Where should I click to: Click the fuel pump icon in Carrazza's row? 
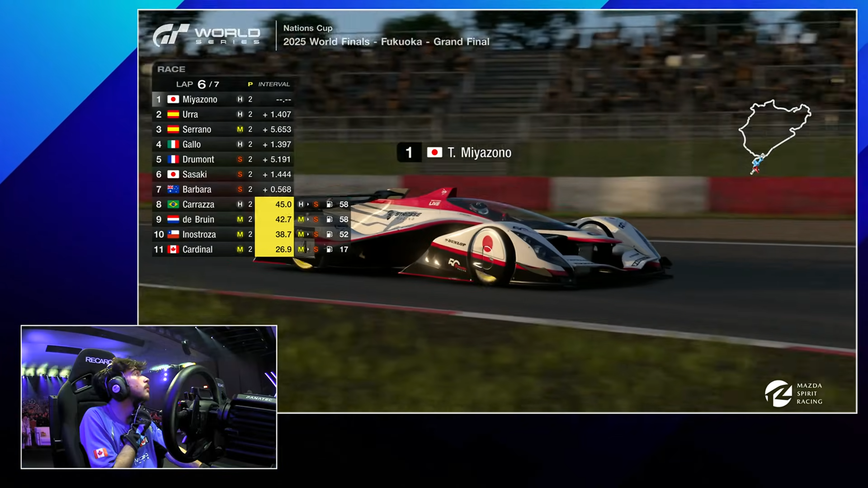pyautogui.click(x=330, y=204)
